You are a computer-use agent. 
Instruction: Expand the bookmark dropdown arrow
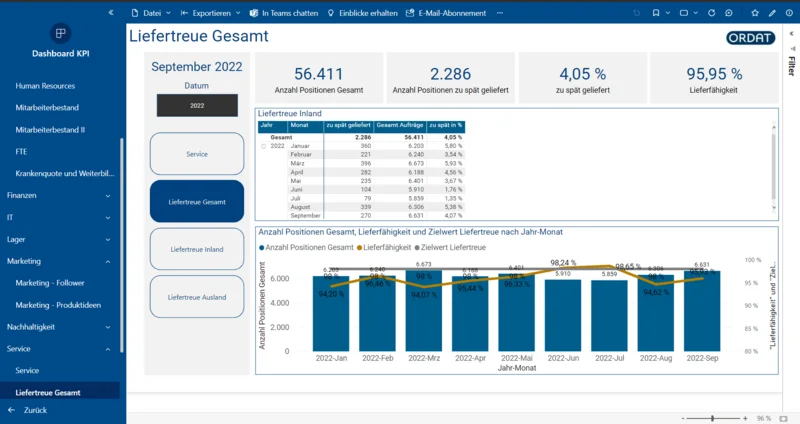click(x=667, y=13)
